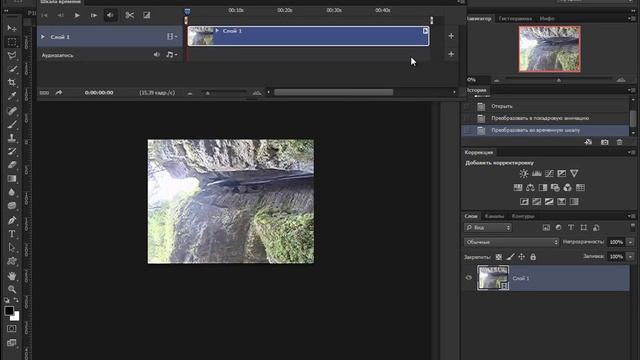
Task: Mute the audio track speaker icon
Action: point(157,54)
